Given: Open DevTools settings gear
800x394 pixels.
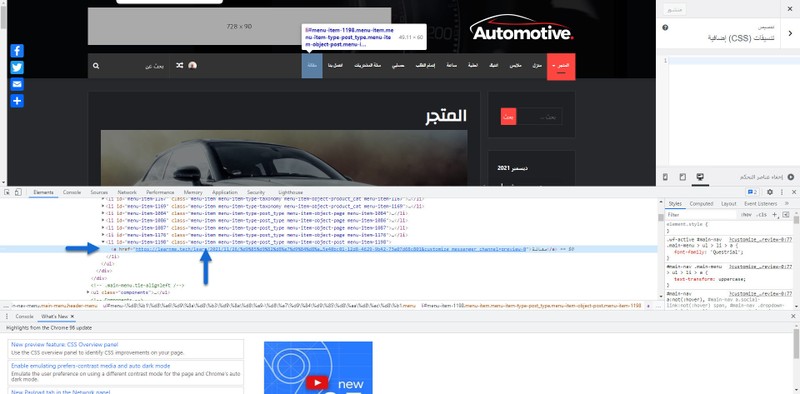Looking at the screenshot, I should pyautogui.click(x=770, y=192).
